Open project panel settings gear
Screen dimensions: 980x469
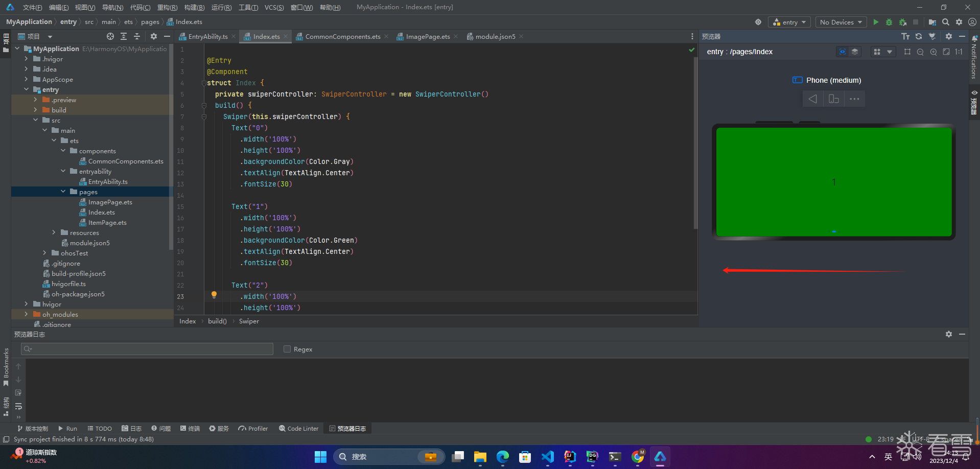[154, 36]
